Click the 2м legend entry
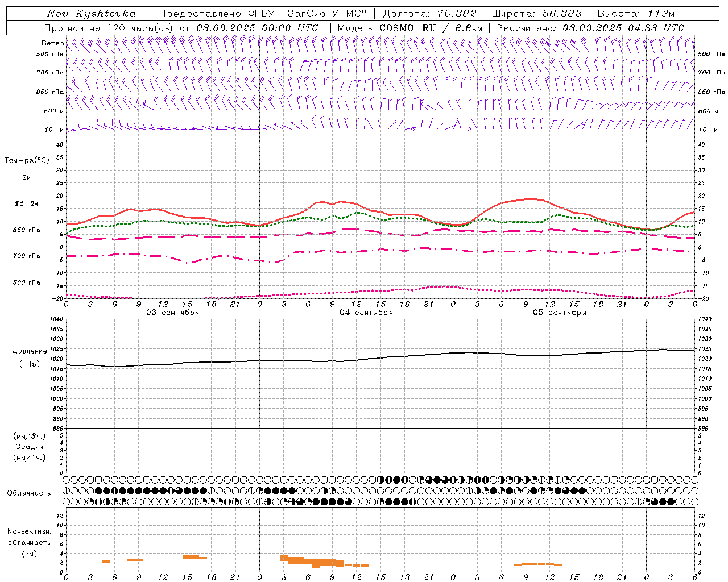 (x=27, y=177)
